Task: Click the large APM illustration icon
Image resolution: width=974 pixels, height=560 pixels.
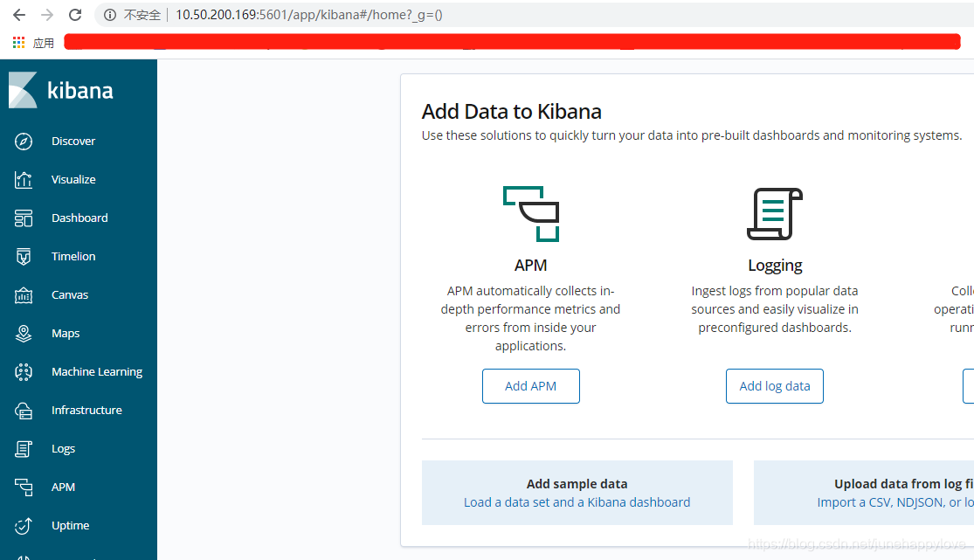Action: coord(531,214)
